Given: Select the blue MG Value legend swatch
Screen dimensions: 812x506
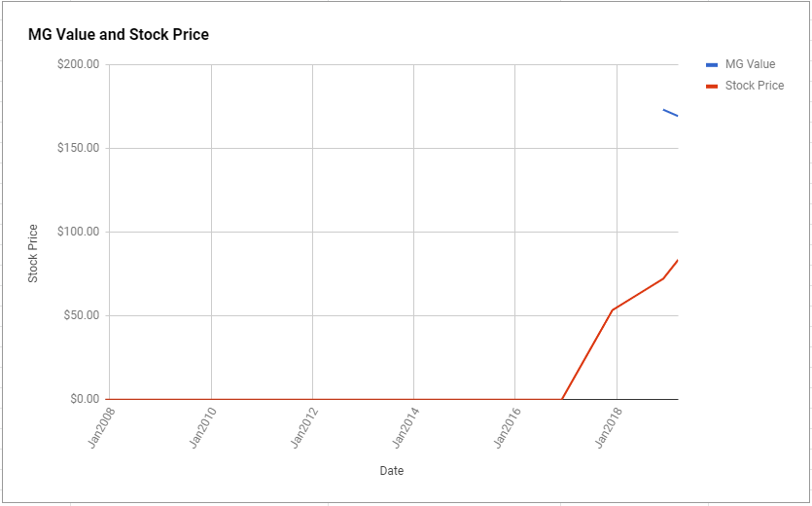Looking at the screenshot, I should [x=712, y=65].
